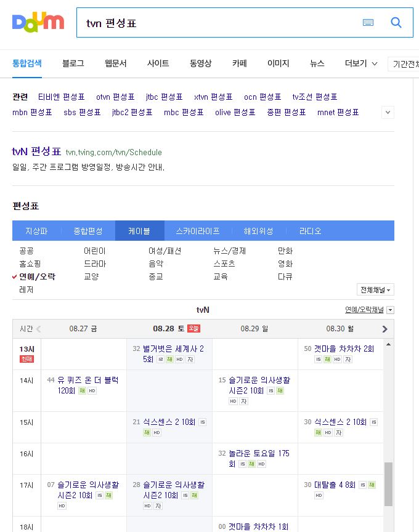Expand the 더보기 menu
Viewport: 419px width, 532px height.
(361, 63)
